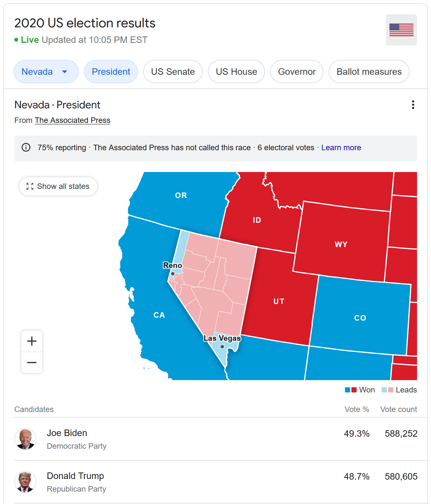Open the Nevada state dropdown
This screenshot has width=431, height=504.
pyautogui.click(x=46, y=72)
